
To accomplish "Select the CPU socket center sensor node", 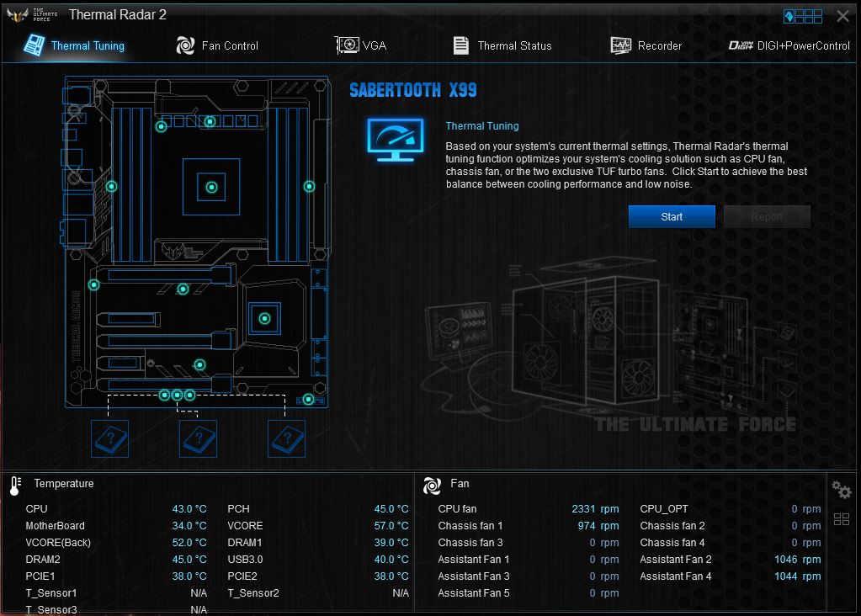I will point(211,187).
